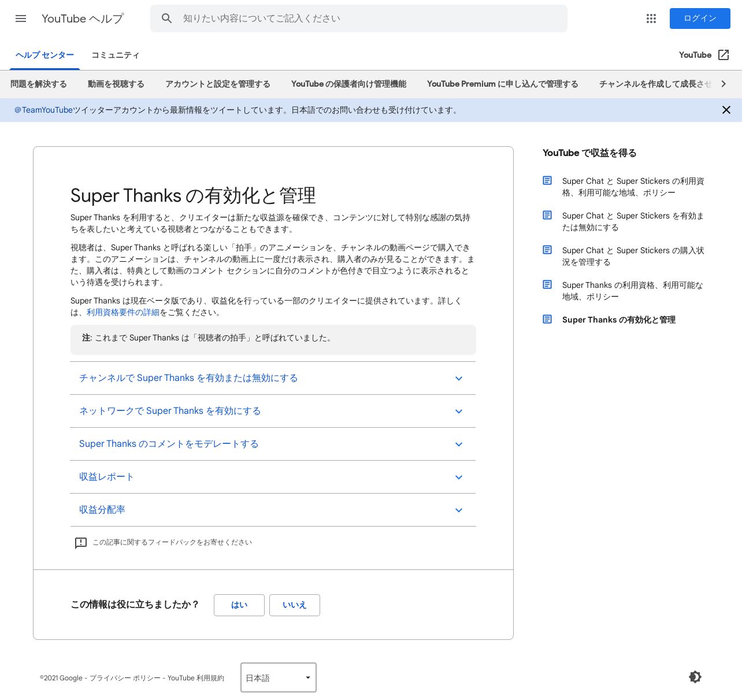Open Super Chat と Super Stickers の利用資格 article
Screen dimensions: 742x700
point(633,187)
